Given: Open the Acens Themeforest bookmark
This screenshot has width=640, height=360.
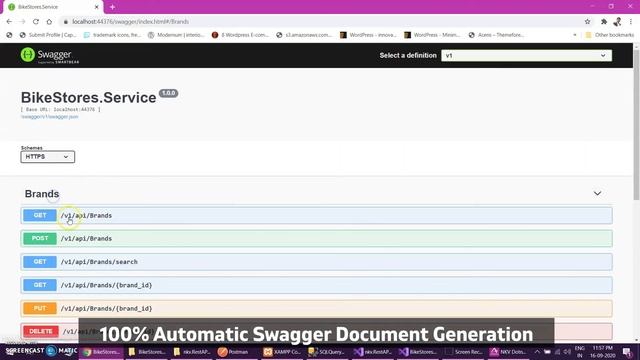Looking at the screenshot, I should pos(496,35).
